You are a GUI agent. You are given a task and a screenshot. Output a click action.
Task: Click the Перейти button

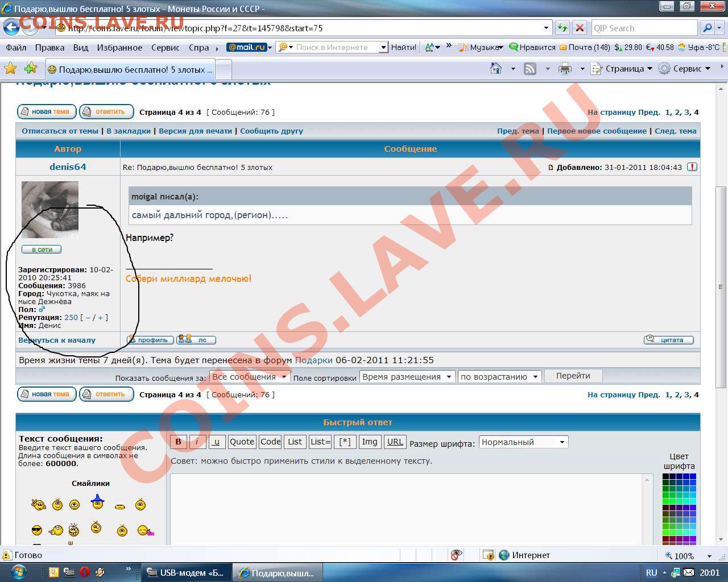pyautogui.click(x=573, y=376)
